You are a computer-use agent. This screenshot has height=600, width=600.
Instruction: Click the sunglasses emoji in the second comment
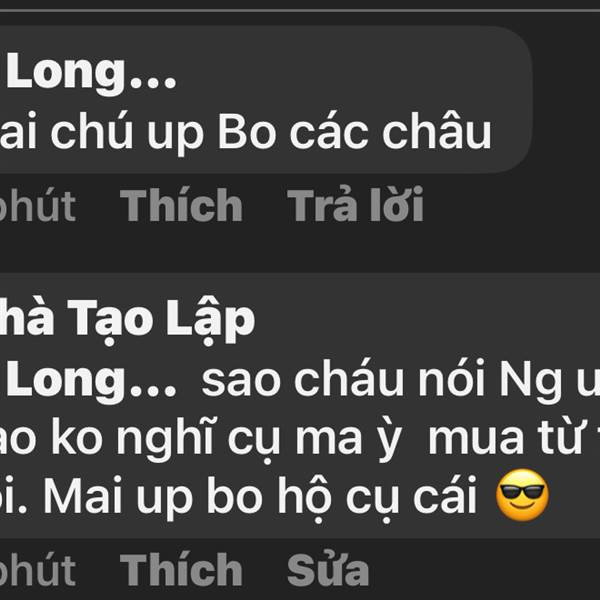pyautogui.click(x=522, y=495)
